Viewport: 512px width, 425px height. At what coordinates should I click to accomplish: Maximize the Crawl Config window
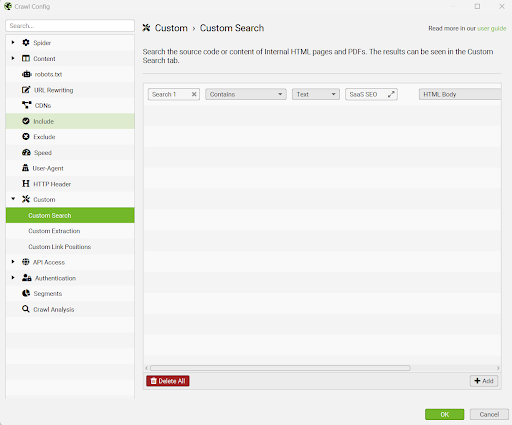tap(477, 6)
